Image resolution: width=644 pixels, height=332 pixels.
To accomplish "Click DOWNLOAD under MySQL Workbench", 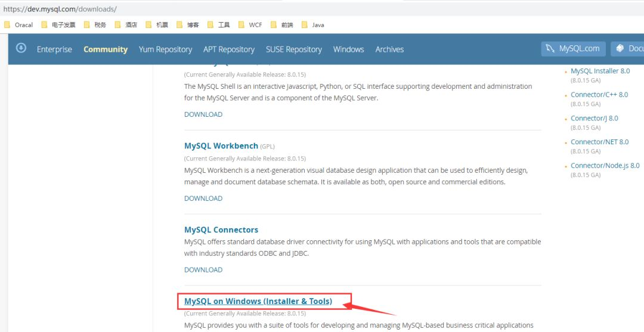I will point(203,198).
